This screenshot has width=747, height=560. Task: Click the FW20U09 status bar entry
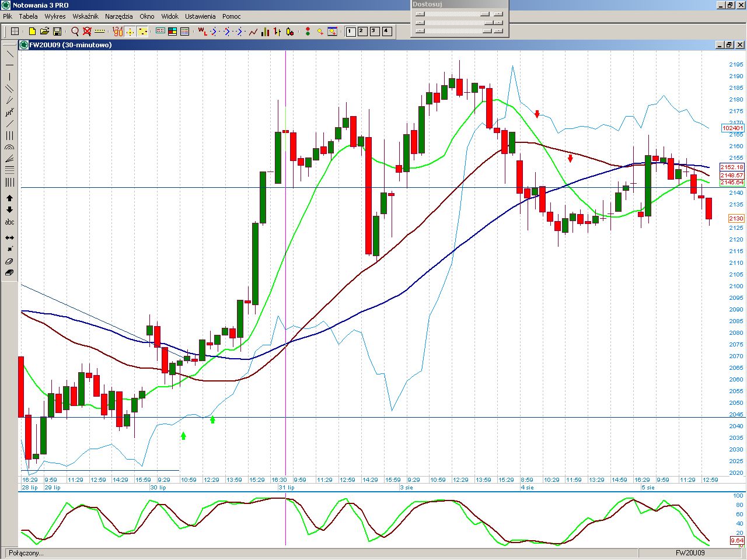tap(690, 553)
